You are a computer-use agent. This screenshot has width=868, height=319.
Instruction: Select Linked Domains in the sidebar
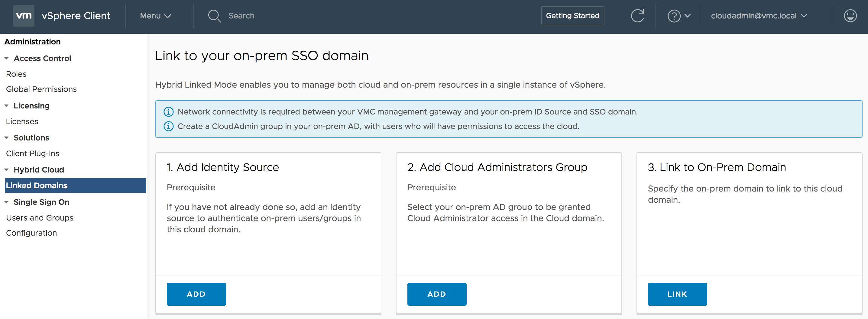[76, 185]
